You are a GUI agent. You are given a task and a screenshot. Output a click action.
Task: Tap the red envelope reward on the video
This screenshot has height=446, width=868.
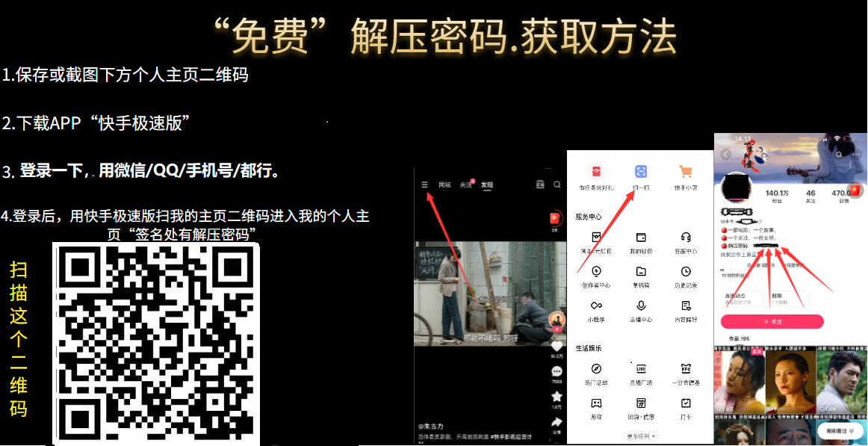(555, 219)
